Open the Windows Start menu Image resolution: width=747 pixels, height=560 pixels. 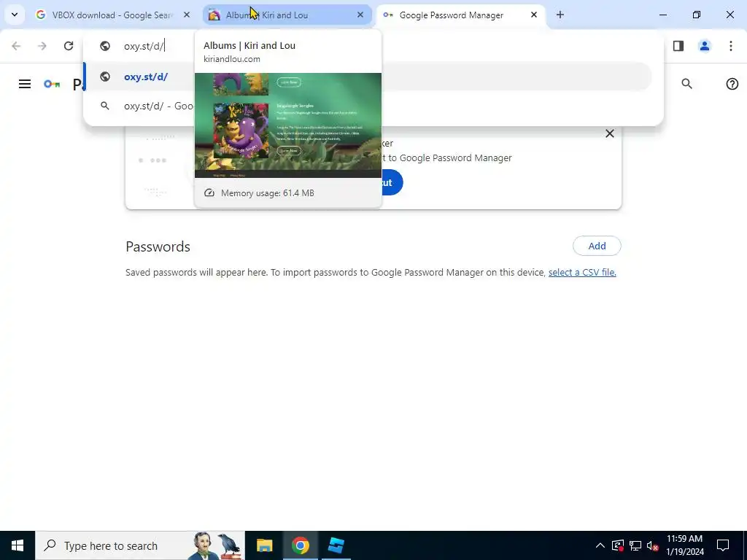pos(18,545)
